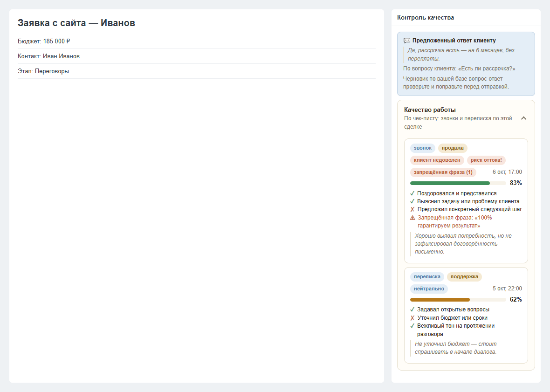This screenshot has height=392, width=550.
Task: Click the line «По вопросу клиента: Есть ли рассрочка?»
Action: click(x=459, y=69)
